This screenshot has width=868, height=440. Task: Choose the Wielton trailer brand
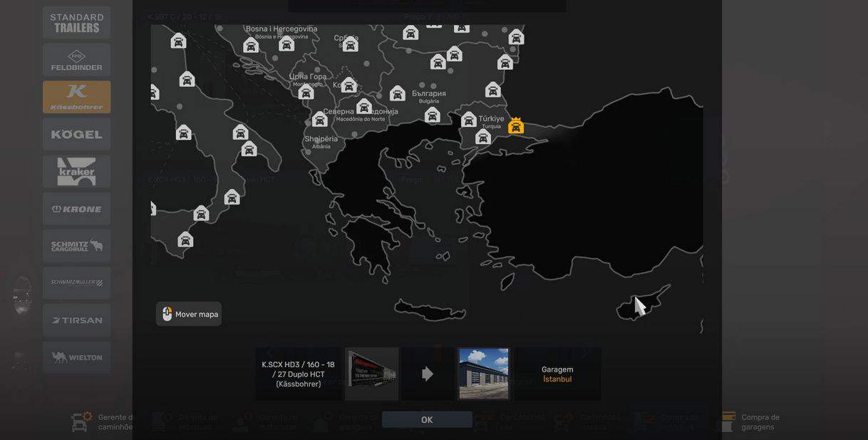pyautogui.click(x=76, y=357)
